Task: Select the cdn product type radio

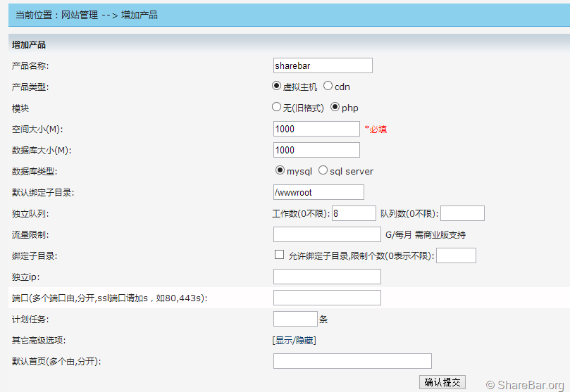Action: point(328,86)
